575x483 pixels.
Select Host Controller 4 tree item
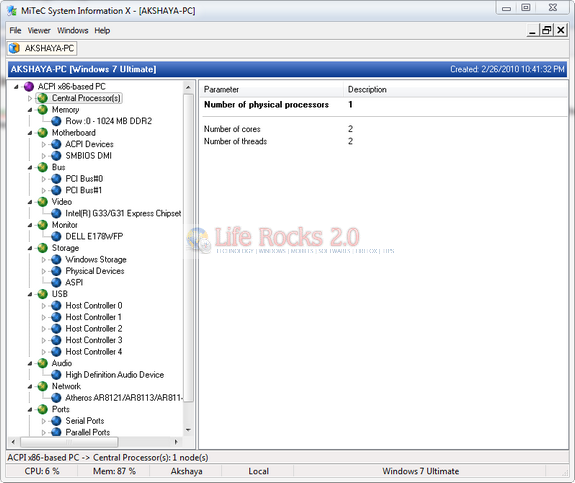94,352
